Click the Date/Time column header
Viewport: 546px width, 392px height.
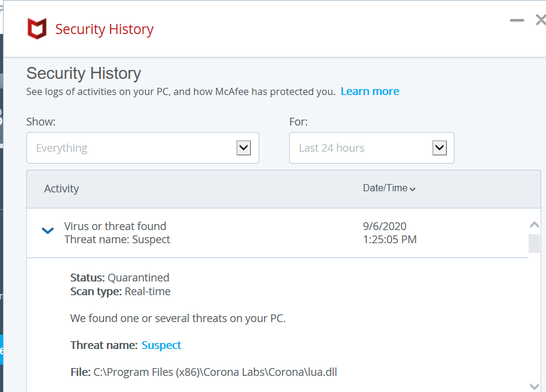(385, 188)
